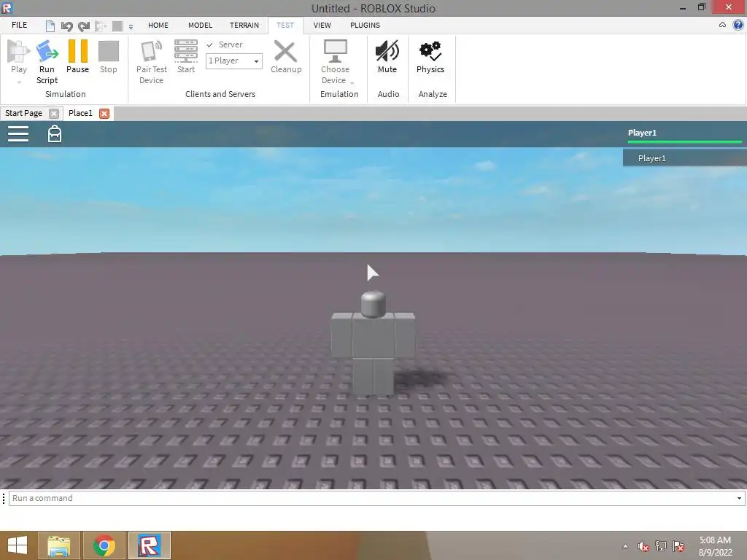Expand quick access toolbar customize arrow
This screenshot has height=560, width=747.
(x=131, y=27)
